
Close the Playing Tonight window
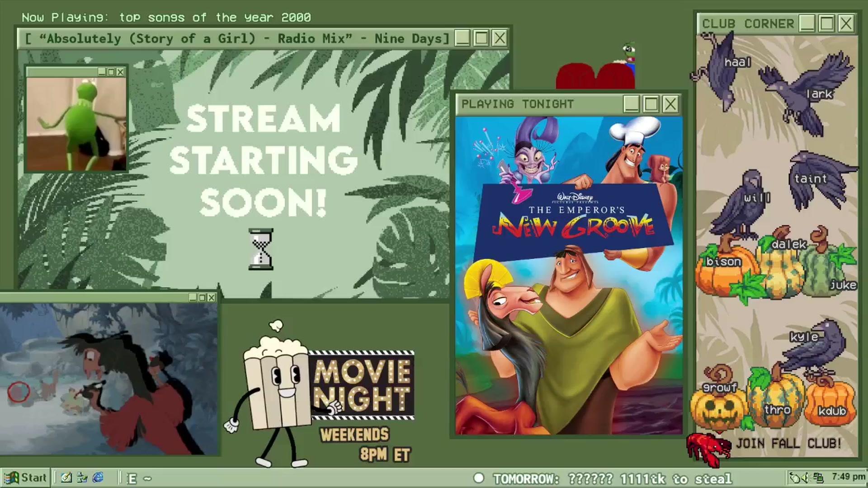click(670, 104)
